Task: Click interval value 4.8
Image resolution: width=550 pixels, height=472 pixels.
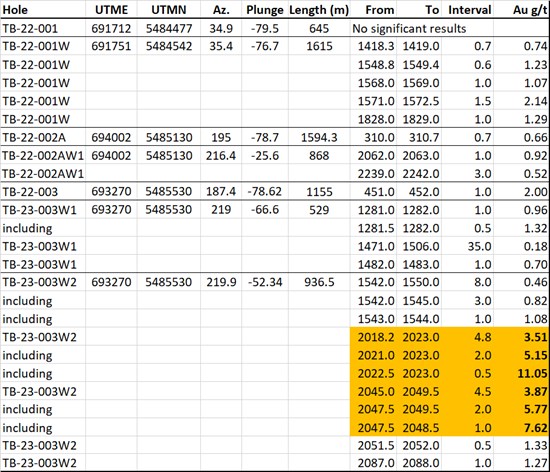Action: coord(483,337)
